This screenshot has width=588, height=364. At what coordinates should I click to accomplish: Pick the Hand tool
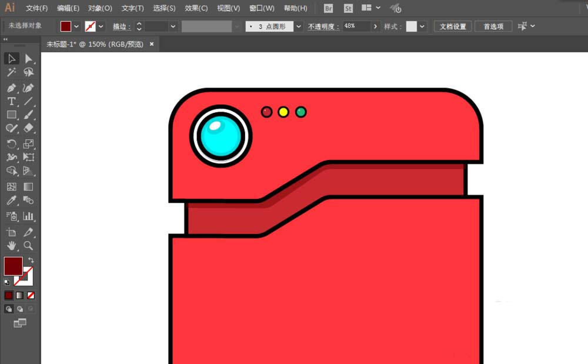[x=12, y=246]
